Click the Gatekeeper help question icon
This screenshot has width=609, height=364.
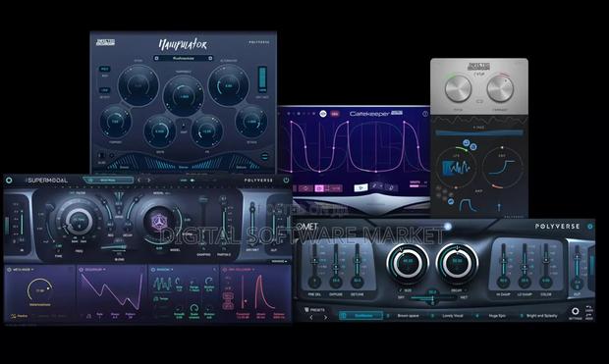coord(425,114)
